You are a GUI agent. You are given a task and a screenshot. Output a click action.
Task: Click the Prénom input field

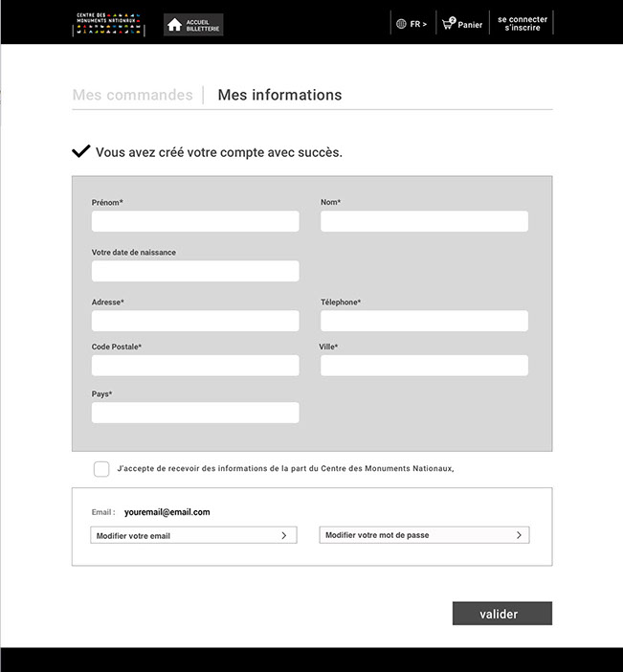coord(195,221)
